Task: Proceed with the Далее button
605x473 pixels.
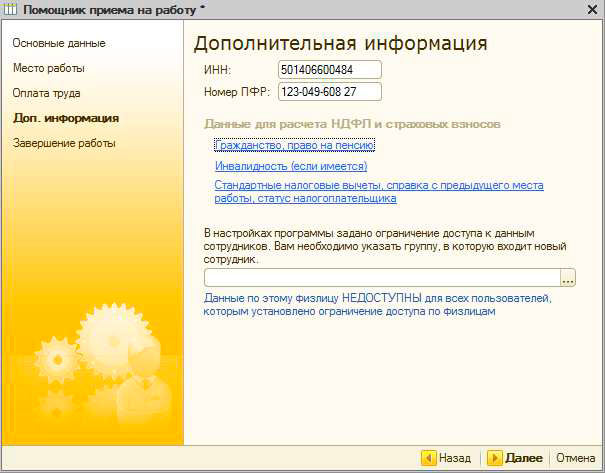Action: [515, 458]
